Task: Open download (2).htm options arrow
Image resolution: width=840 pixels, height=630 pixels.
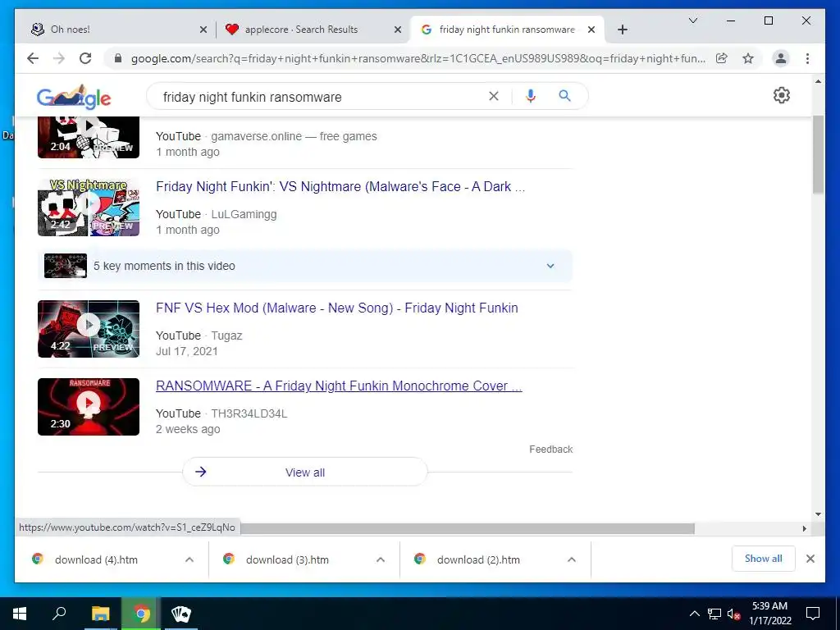Action: click(572, 559)
